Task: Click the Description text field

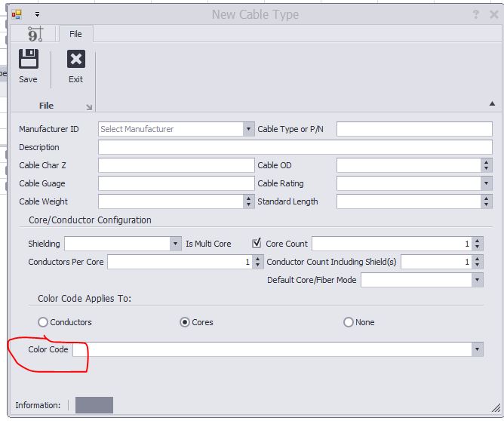Action: (x=295, y=147)
